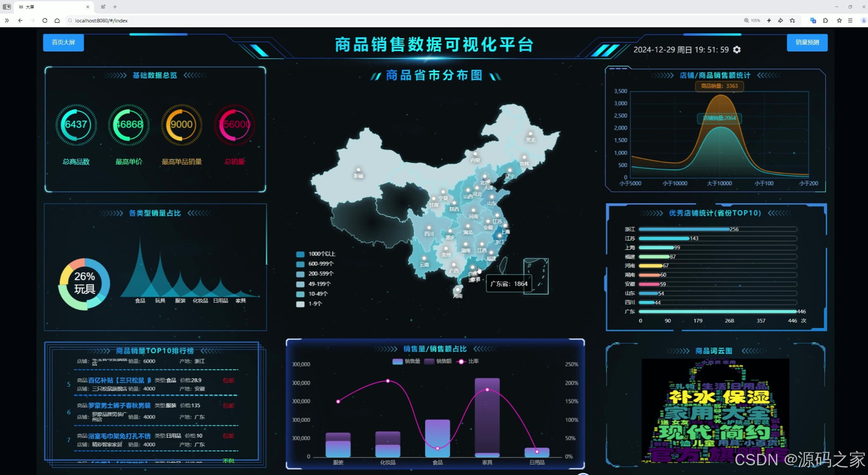The width and height of the screenshot is (868, 475).
Task: Click the 首页大屏 button
Action: (x=63, y=43)
